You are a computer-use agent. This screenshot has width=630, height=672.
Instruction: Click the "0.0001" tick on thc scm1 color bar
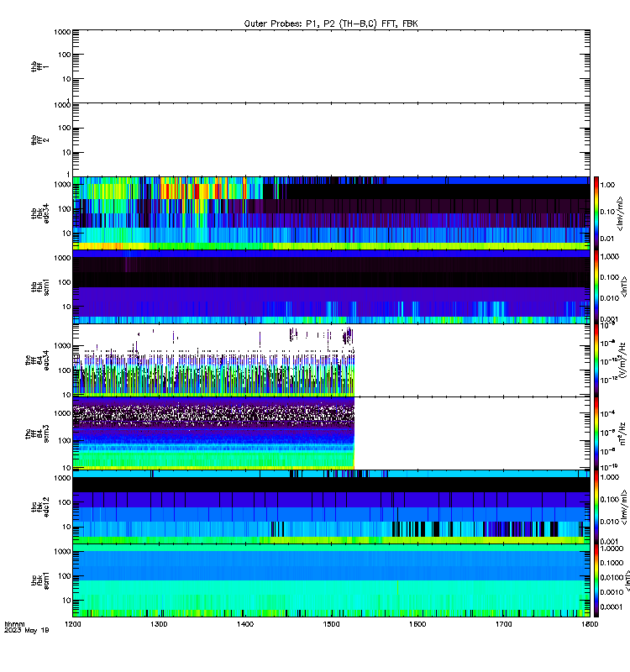coord(612,606)
